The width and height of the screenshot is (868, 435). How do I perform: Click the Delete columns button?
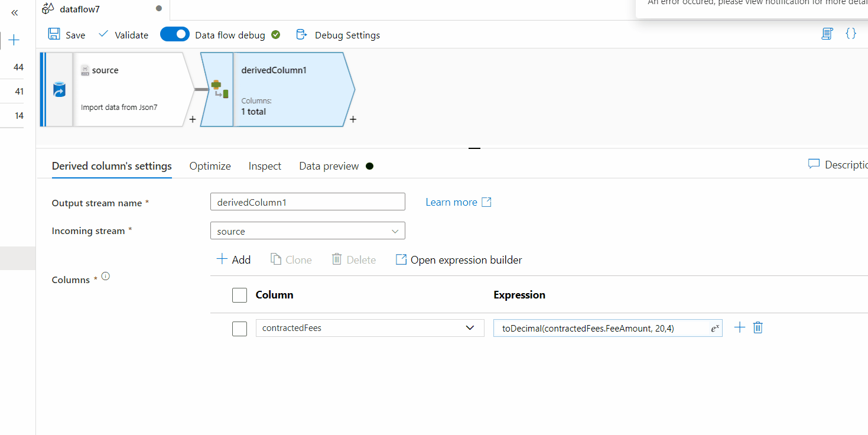tap(354, 259)
